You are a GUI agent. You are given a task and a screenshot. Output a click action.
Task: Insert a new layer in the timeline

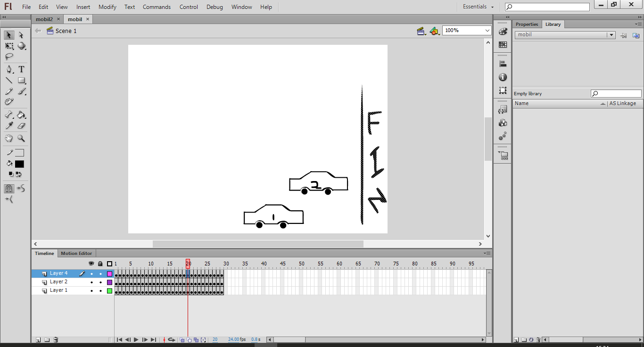(37, 339)
